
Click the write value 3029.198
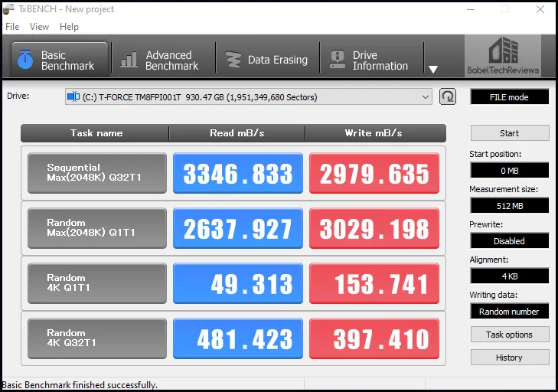pyautogui.click(x=374, y=228)
